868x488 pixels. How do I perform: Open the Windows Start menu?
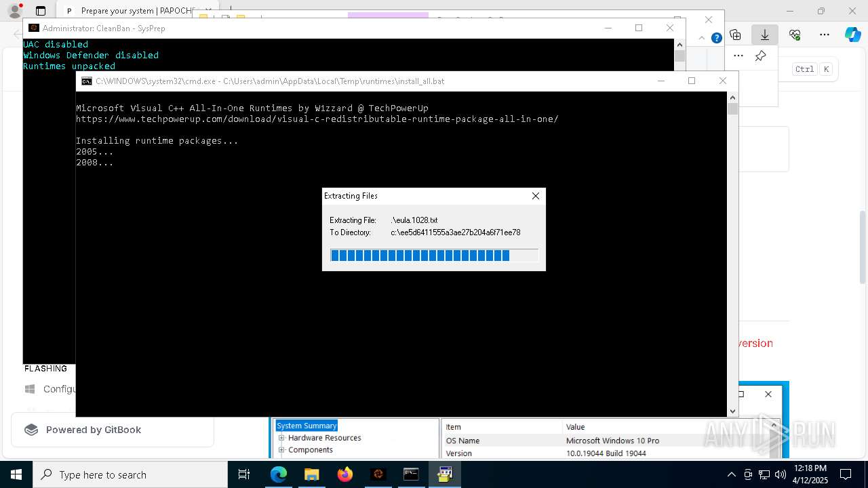click(x=16, y=474)
